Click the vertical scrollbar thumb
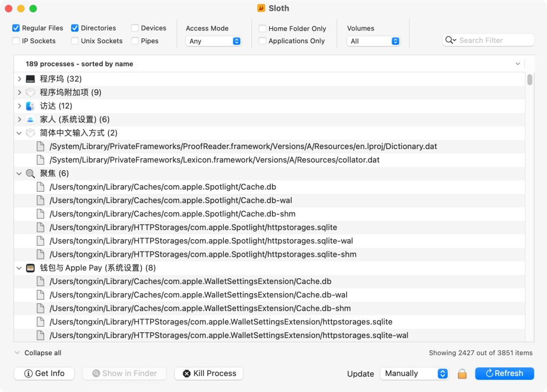Screen dimensions: 547x392 [529, 79]
